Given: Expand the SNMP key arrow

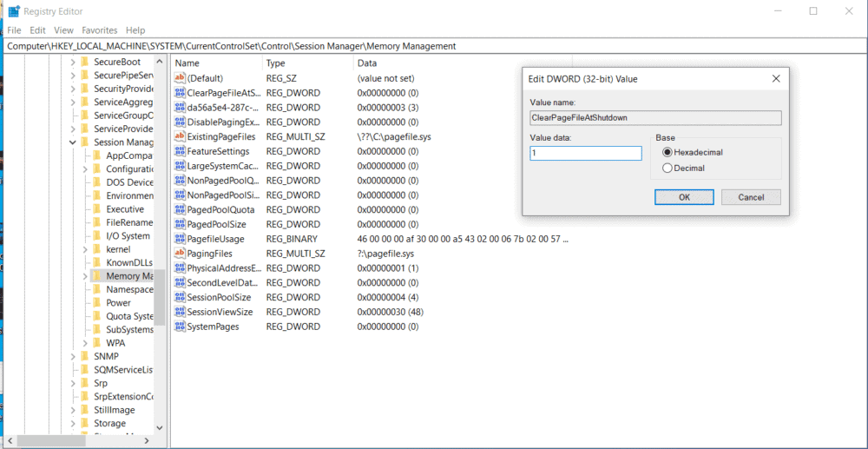Looking at the screenshot, I should coord(72,356).
